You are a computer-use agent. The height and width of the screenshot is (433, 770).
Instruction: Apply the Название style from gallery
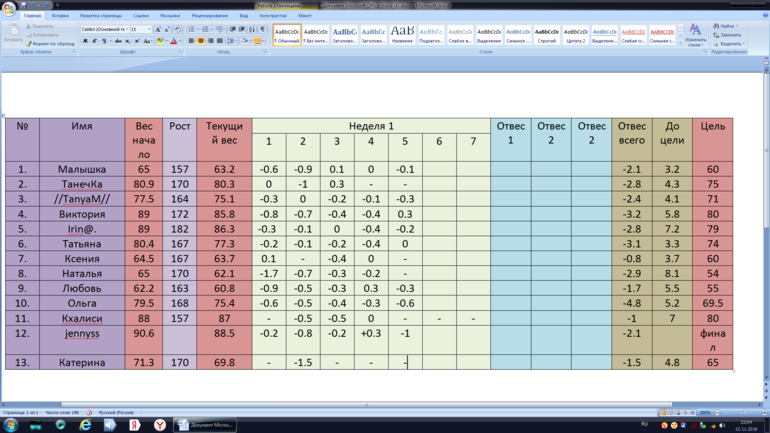(x=402, y=35)
